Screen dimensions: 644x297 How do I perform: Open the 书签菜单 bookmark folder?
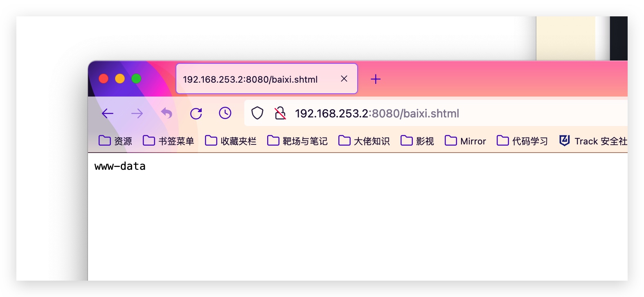(169, 141)
